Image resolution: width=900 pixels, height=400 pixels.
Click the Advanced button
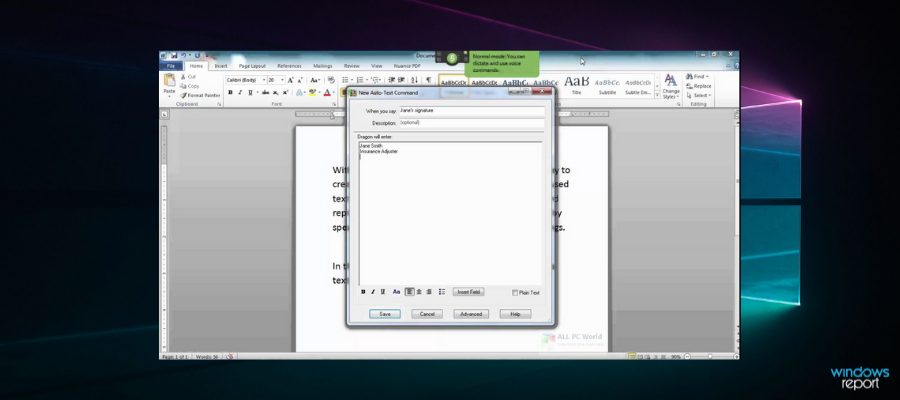[471, 314]
